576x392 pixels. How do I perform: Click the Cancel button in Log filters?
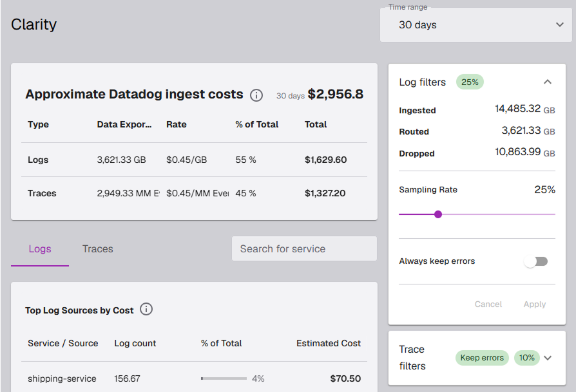(x=488, y=304)
